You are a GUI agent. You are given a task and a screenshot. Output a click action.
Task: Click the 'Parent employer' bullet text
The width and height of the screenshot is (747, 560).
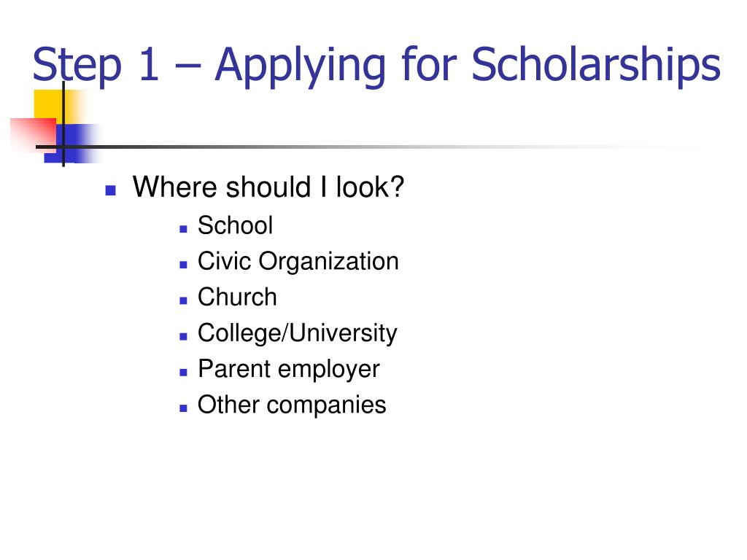289,369
